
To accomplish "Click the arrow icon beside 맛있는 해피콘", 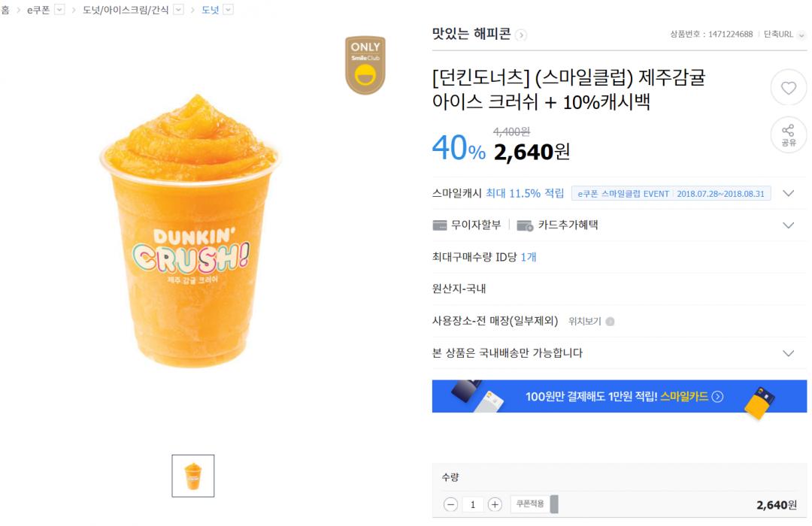I will pyautogui.click(x=521, y=35).
